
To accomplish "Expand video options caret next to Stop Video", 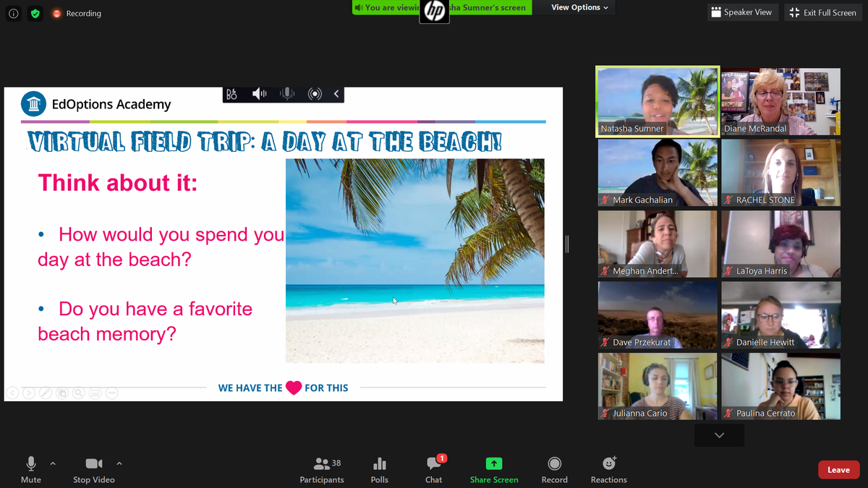I will tap(119, 463).
